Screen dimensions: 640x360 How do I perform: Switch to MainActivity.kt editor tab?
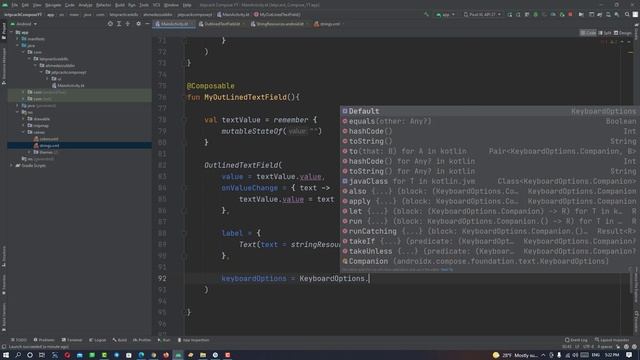[x=175, y=24]
